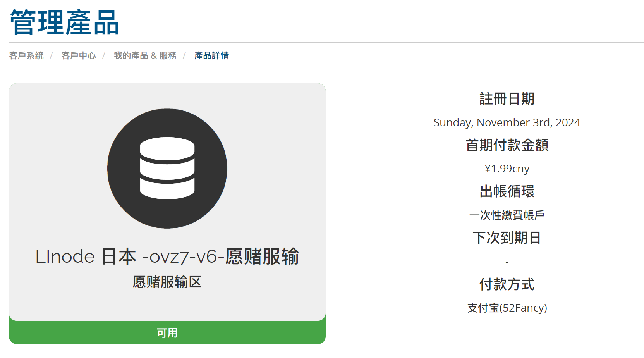
Task: Open the 客戶系統 breadcrumb link
Action: (x=26, y=55)
